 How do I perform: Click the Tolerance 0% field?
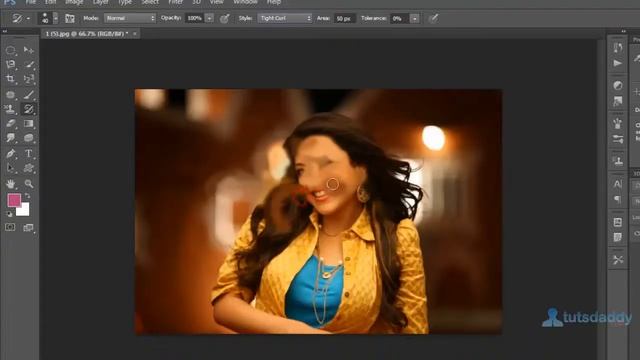(x=399, y=18)
